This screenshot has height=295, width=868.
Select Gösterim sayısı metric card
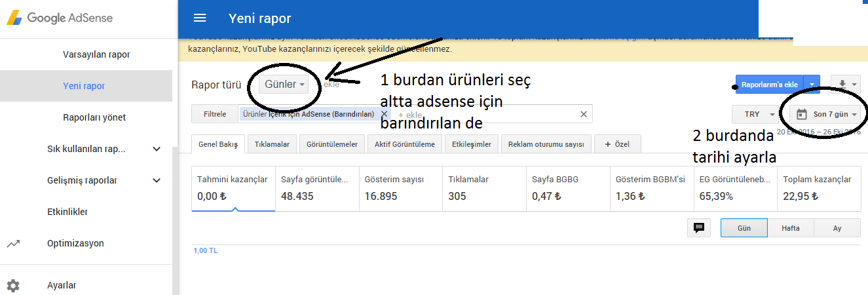(401, 188)
